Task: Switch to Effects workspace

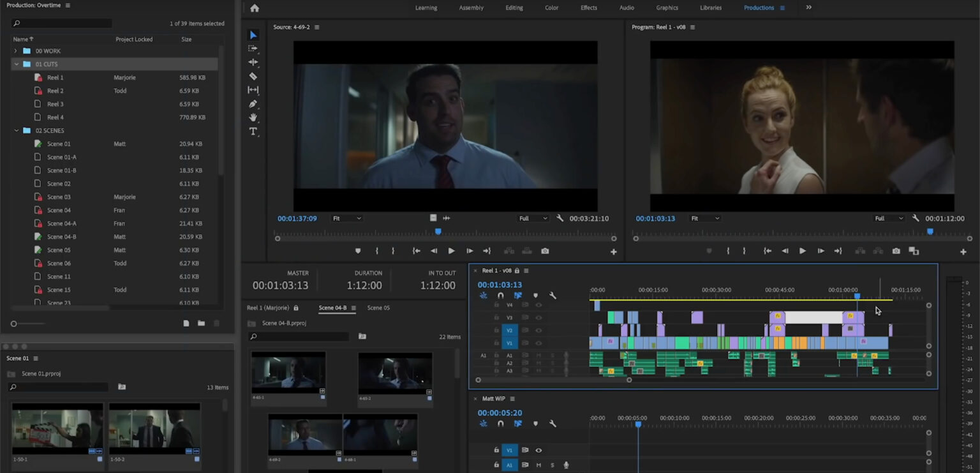Action: [x=589, y=8]
